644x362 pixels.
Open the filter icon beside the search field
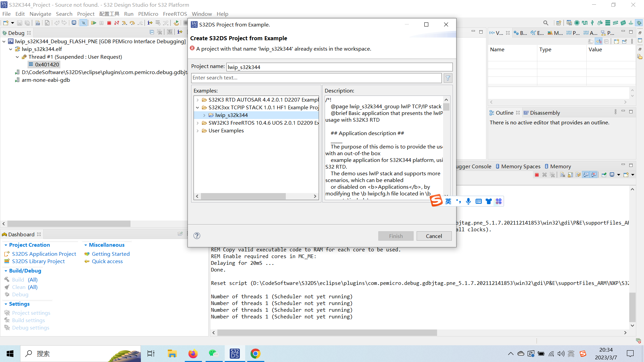coord(448,78)
